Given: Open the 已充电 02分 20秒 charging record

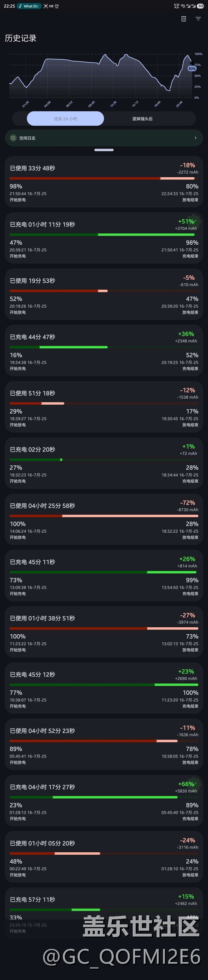Looking at the screenshot, I should coord(104,463).
